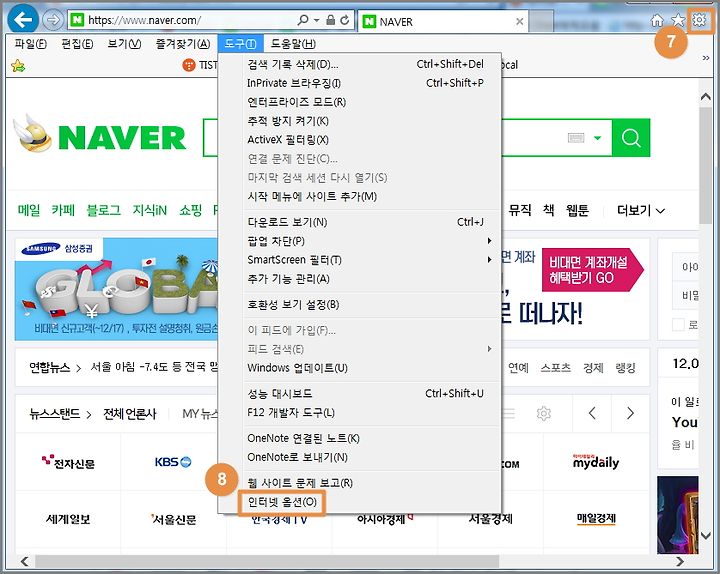Close the NAVER tab

tap(519, 22)
